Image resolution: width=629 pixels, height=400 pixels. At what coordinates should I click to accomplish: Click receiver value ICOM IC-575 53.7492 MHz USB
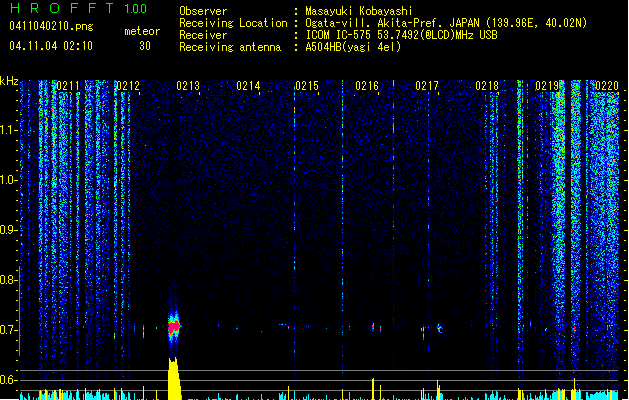[x=402, y=35]
